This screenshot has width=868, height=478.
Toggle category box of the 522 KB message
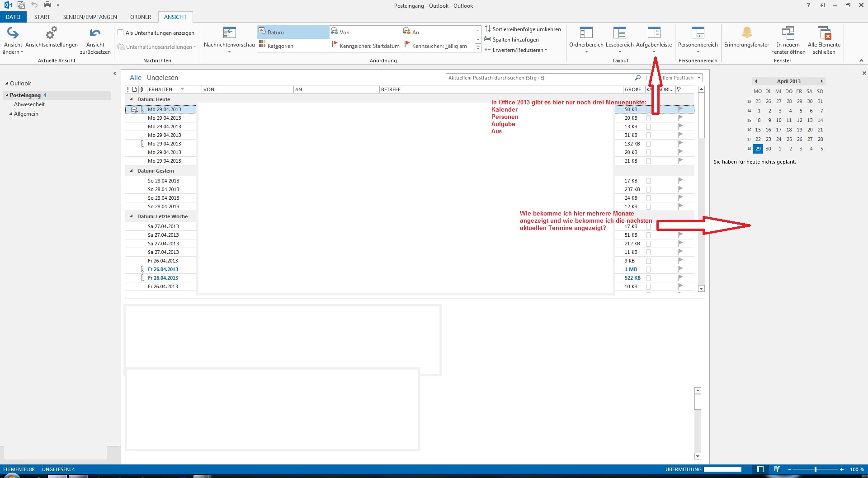[649, 278]
